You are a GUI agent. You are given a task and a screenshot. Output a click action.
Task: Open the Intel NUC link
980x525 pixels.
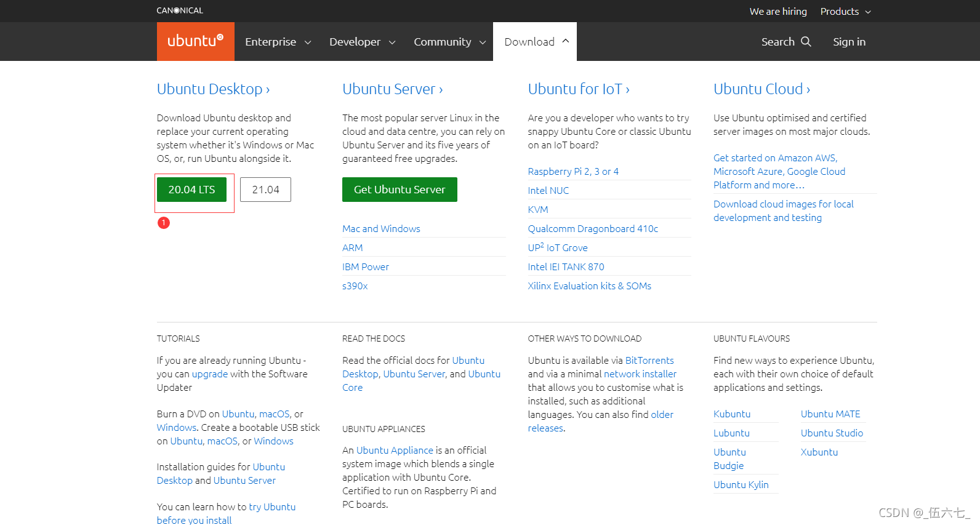[x=548, y=190]
